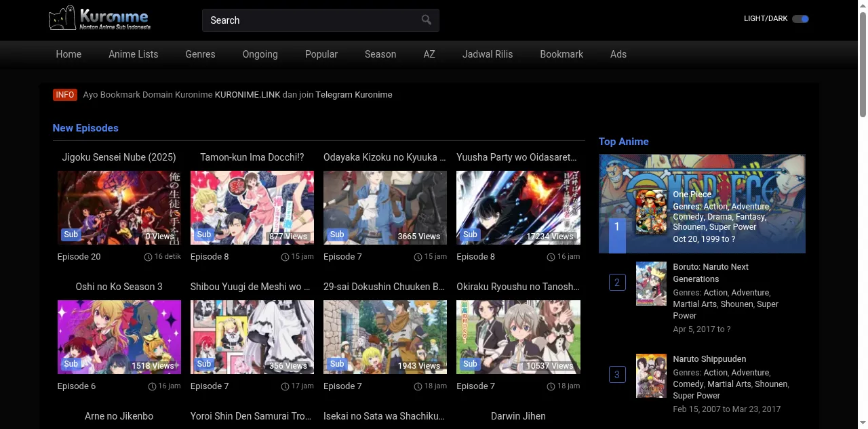
Task: Open the Popular menu item
Action: tap(321, 54)
